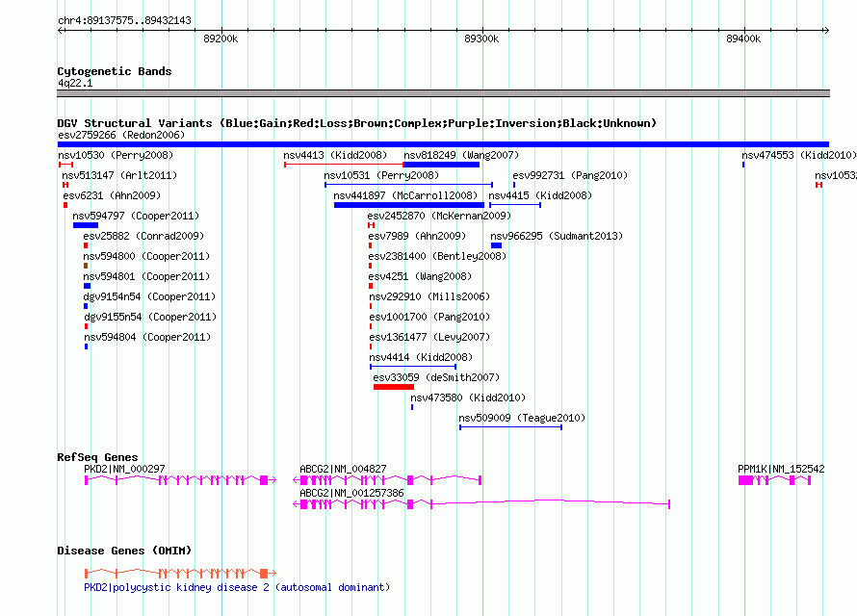Screen dimensions: 857x616
Task: Click the gray 4q22.1 cytogenetic band bar
Action: click(x=443, y=93)
